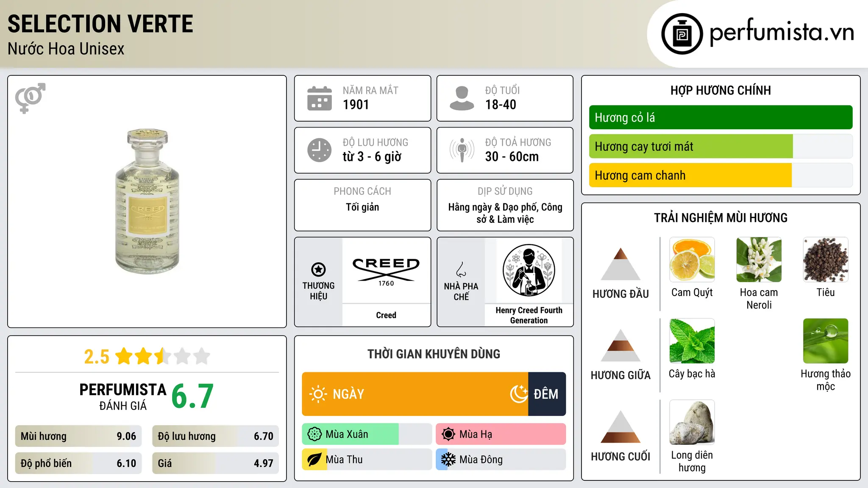Click the Perfumista overall score 6.7
Screen dimensions: 868x488
point(192,396)
